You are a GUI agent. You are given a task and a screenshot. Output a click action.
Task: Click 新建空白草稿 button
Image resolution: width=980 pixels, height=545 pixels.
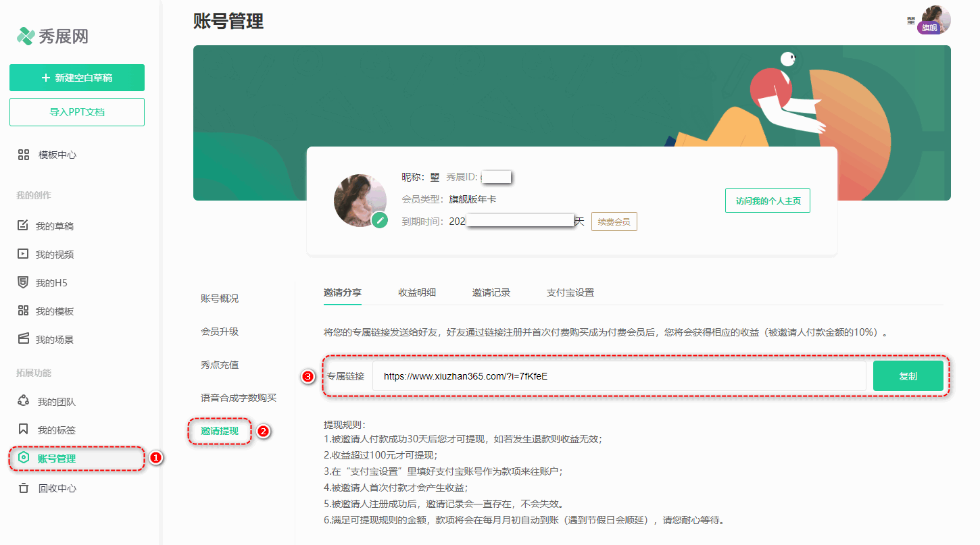(x=77, y=78)
